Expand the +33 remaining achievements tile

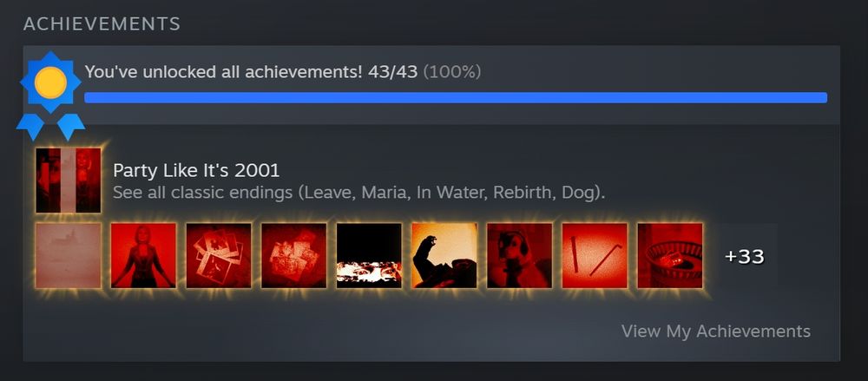[745, 256]
